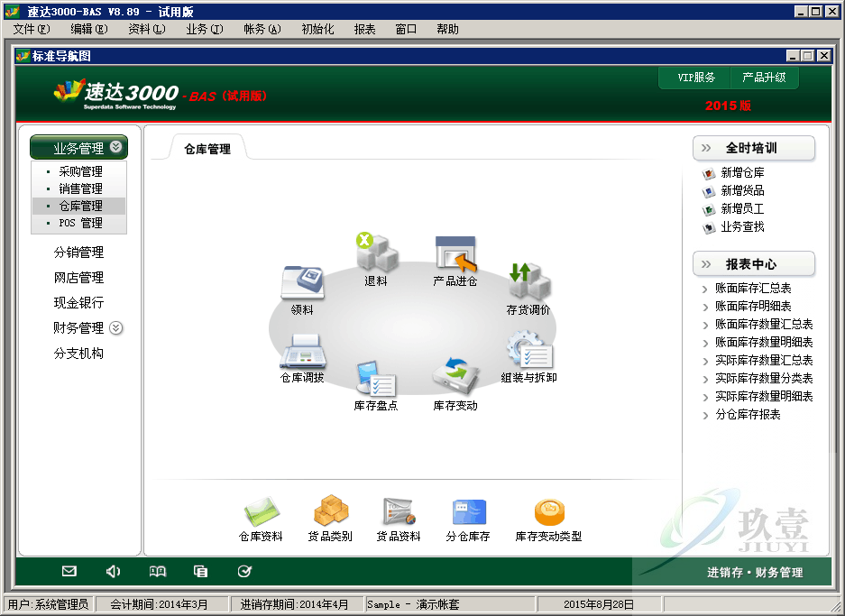This screenshot has height=616, width=845.
Task: Open the 产品进仓 product warehousing icon
Action: 455,253
